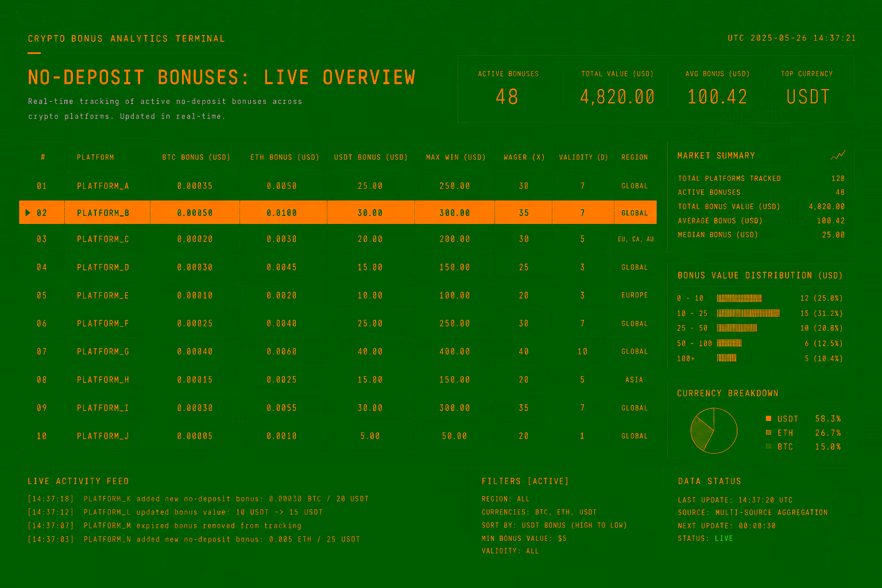Click the MEDIAN BONUS (USD) row
Viewport: 882px width, 588px height.
click(x=761, y=235)
